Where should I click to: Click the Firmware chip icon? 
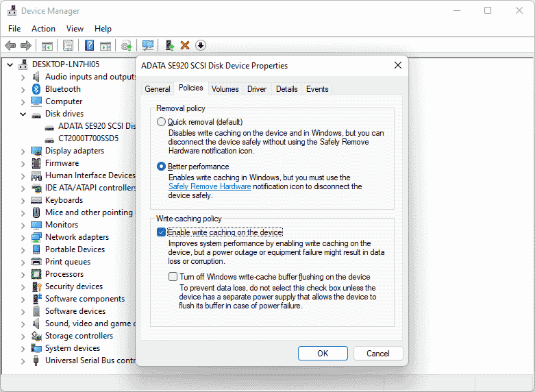tap(36, 163)
